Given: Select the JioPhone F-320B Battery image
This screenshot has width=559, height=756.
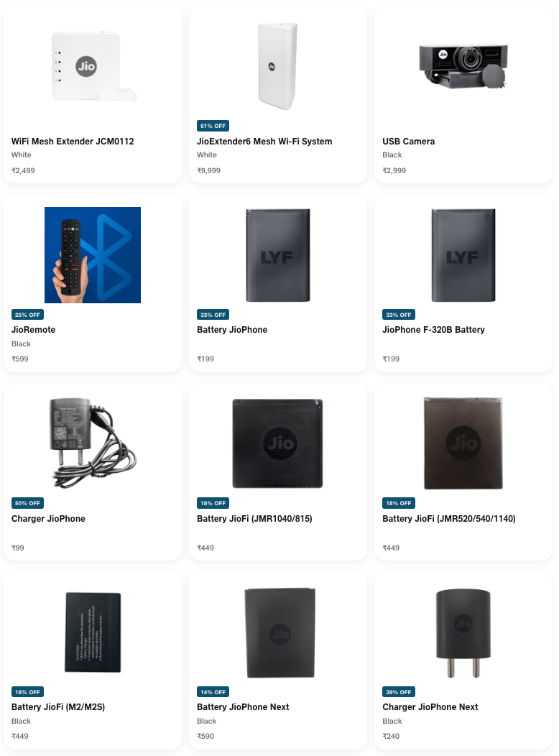Looking at the screenshot, I should coord(463,255).
